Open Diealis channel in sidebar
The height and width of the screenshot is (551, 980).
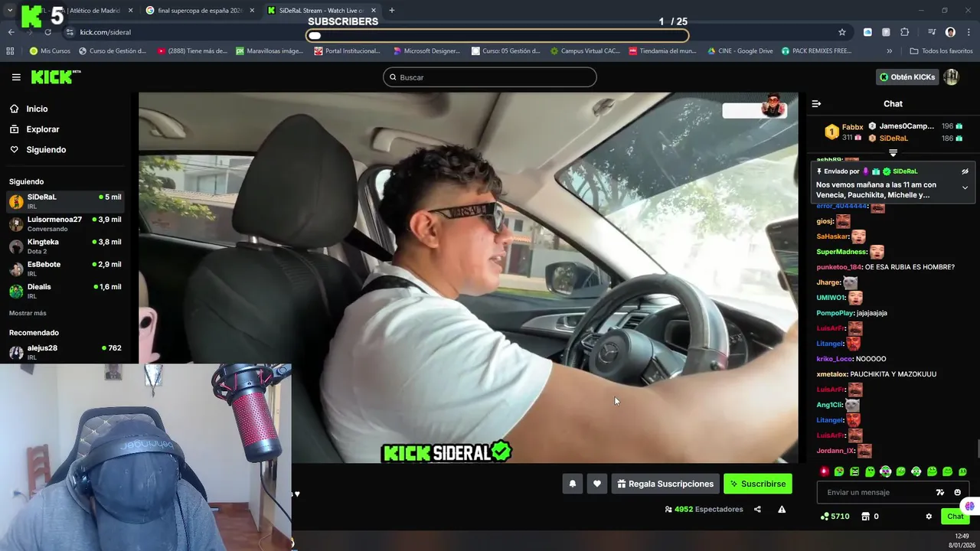coord(65,291)
